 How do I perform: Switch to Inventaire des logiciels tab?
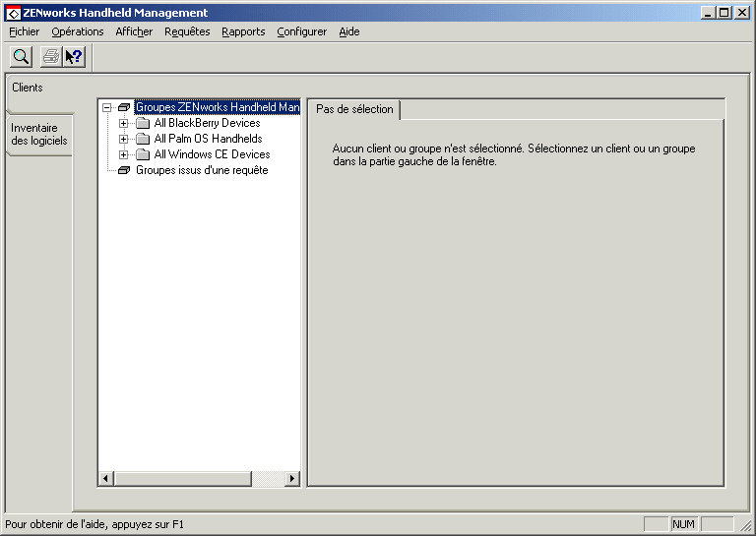(39, 135)
